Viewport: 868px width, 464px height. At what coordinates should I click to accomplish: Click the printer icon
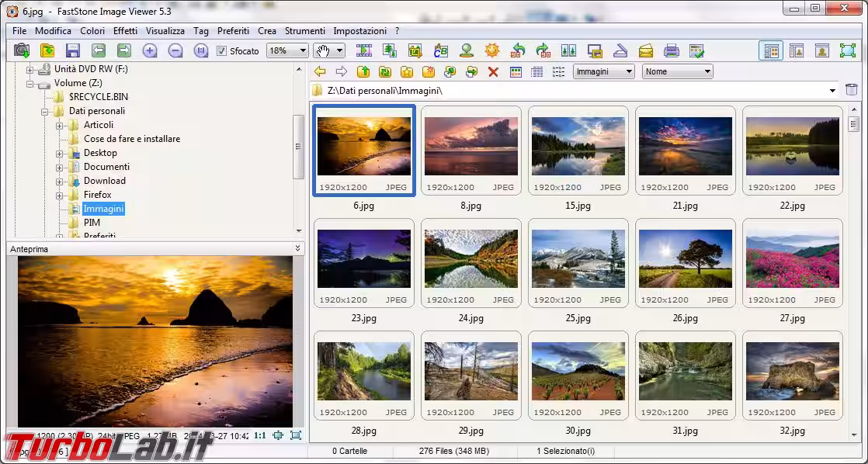[672, 51]
